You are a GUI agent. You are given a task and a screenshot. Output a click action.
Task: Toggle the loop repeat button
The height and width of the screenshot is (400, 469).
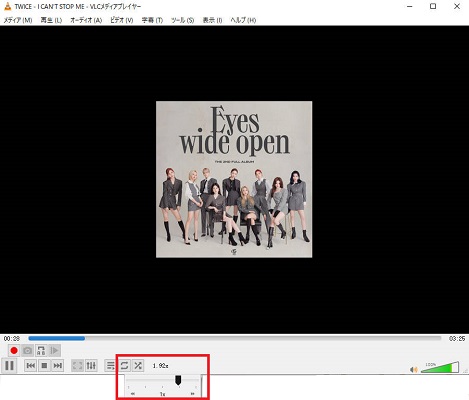124,366
